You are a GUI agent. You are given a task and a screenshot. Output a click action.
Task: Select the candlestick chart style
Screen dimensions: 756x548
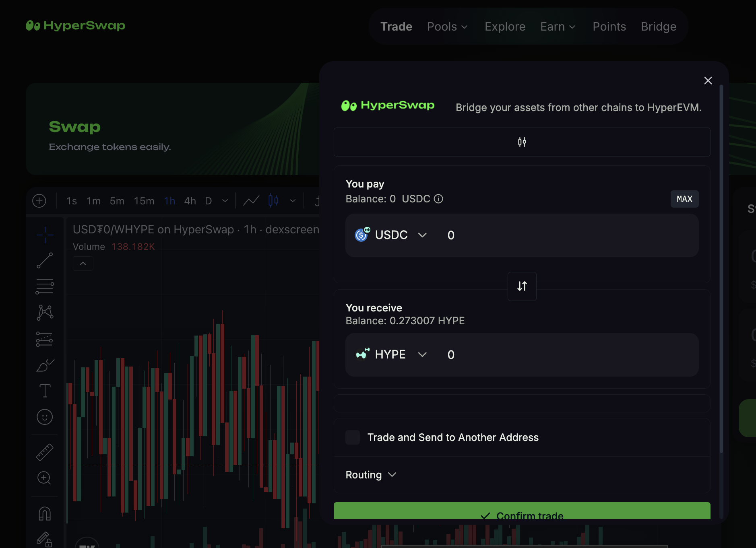(x=273, y=200)
